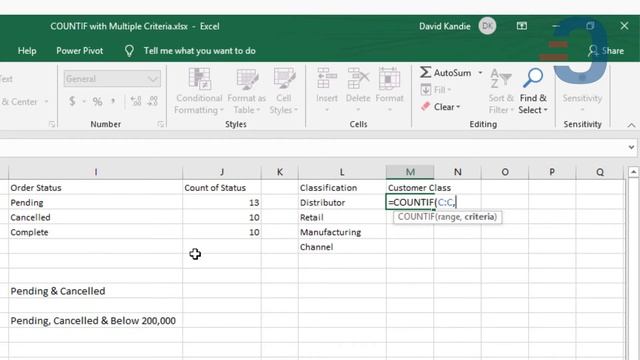Viewport: 640px width, 360px height.
Task: Open Format as Table gallery
Action: pyautogui.click(x=247, y=91)
